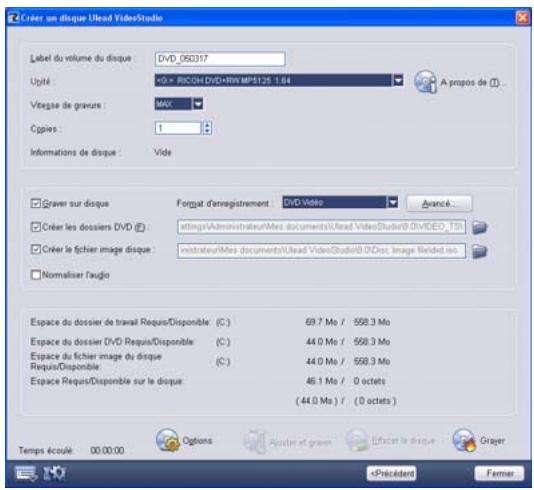
Task: Click the Copies number field
Action: 178,128
